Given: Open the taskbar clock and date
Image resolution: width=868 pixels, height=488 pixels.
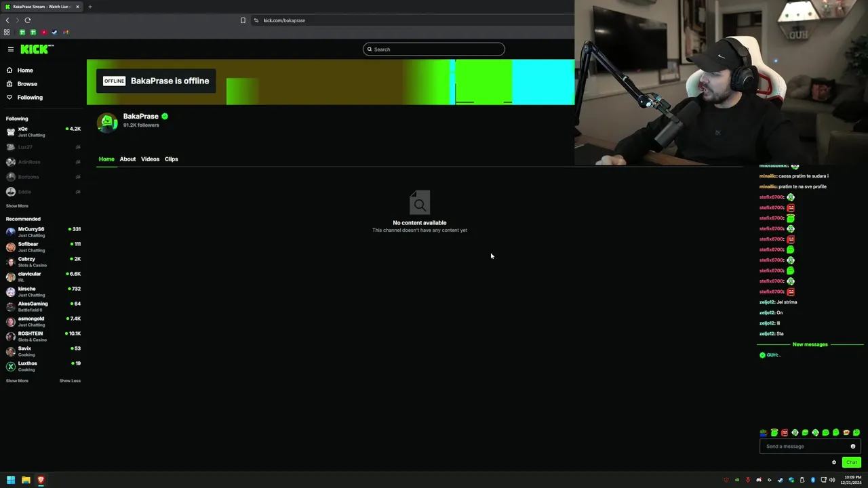Looking at the screenshot, I should click(852, 480).
